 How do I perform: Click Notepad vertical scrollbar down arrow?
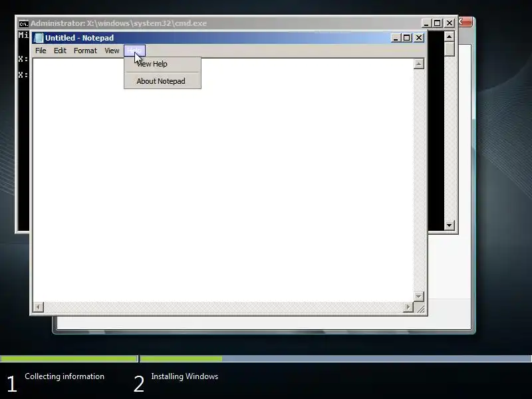click(x=419, y=296)
